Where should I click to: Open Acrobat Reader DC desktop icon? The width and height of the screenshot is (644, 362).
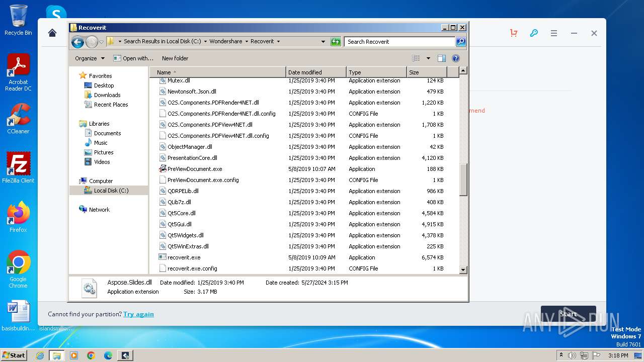click(x=18, y=72)
